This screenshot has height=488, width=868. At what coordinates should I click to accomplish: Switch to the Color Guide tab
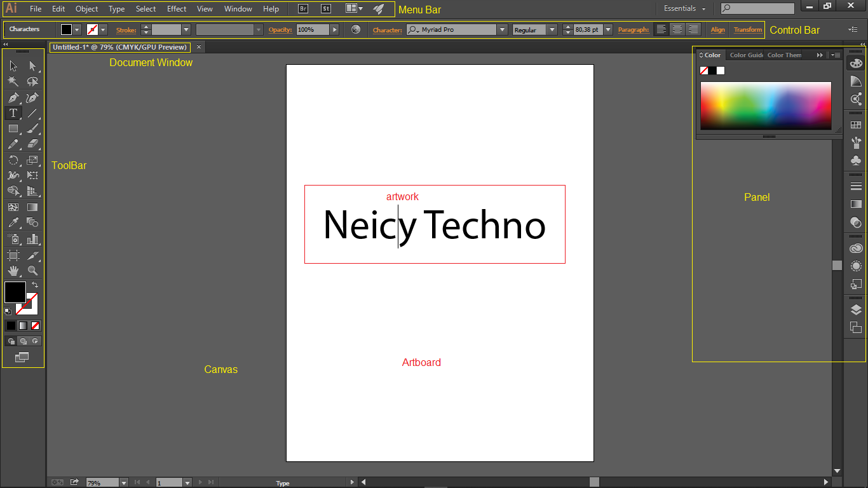[746, 55]
